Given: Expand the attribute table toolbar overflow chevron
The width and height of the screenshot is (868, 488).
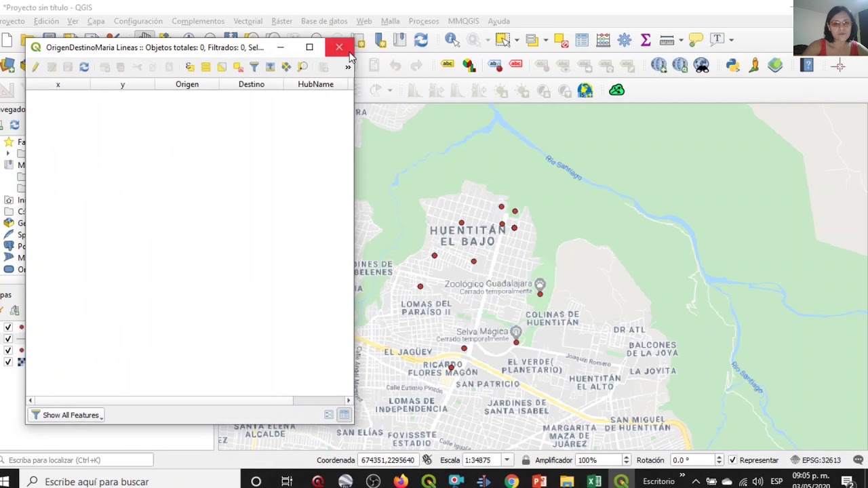Looking at the screenshot, I should pos(348,67).
